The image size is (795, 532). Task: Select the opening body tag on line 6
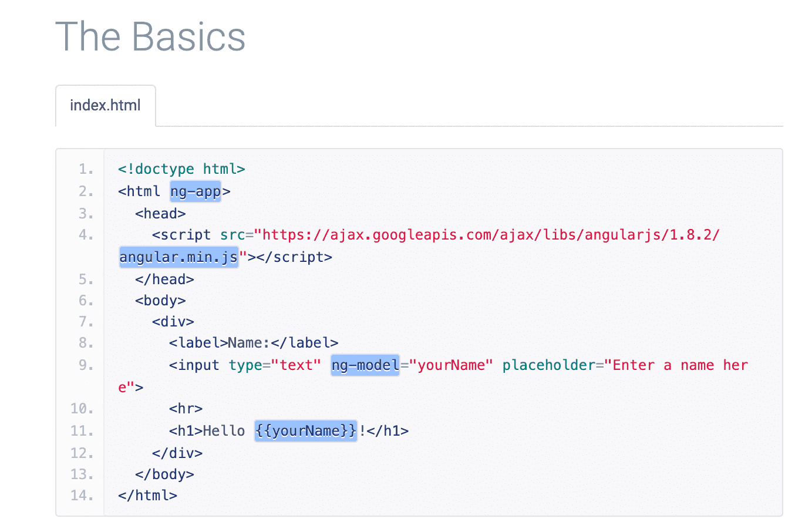160,300
